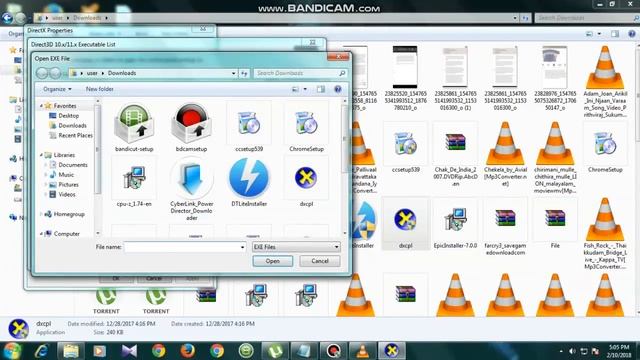Viewport: 640px width, 360px height.
Task: Click the Windows Start button
Action: tap(13, 351)
